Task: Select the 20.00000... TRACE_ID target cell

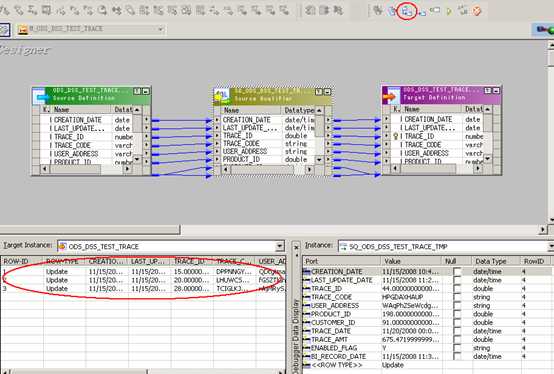Action: tap(191, 280)
